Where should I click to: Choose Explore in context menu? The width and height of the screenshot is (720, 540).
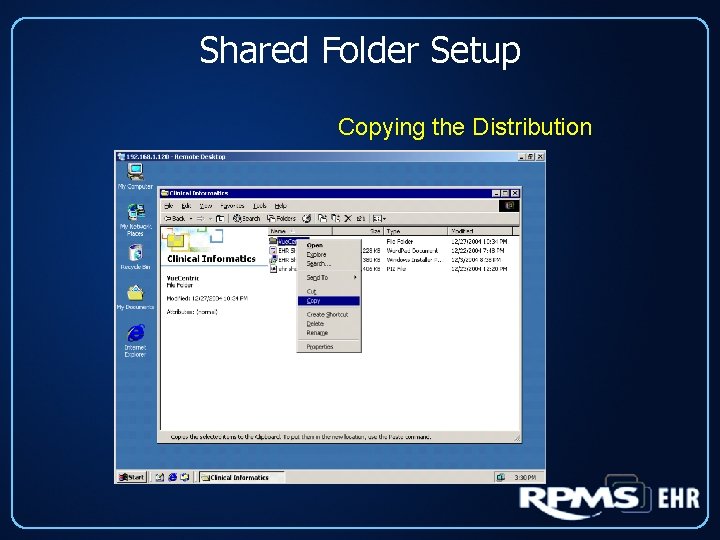point(329,255)
